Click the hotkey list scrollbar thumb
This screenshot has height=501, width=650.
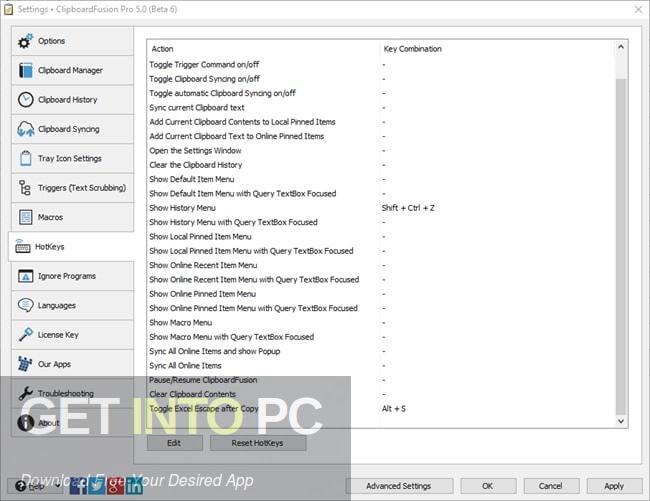621,246
